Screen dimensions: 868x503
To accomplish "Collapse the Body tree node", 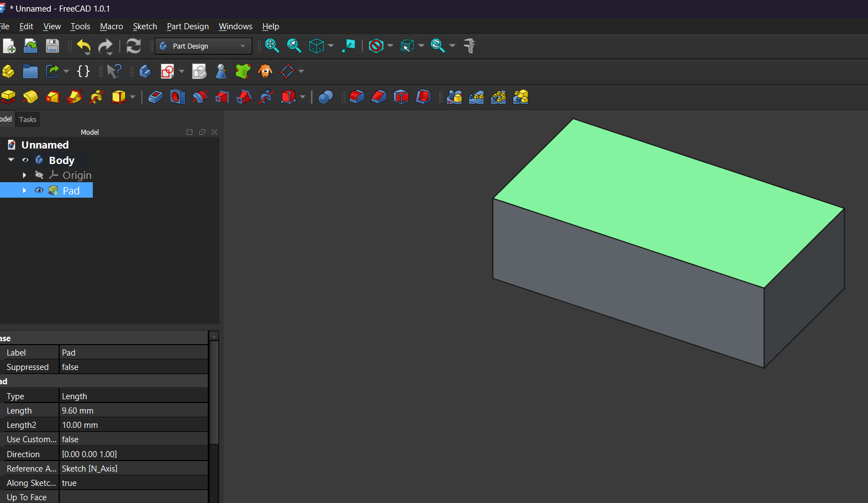I will pos(11,160).
